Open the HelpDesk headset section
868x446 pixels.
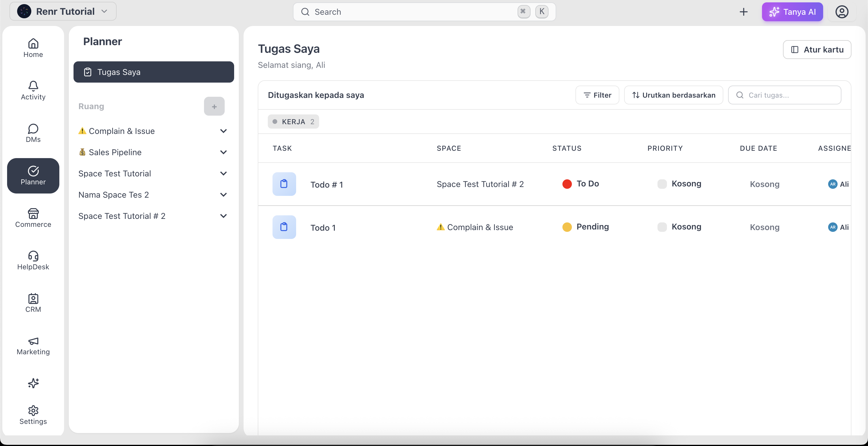point(33,260)
